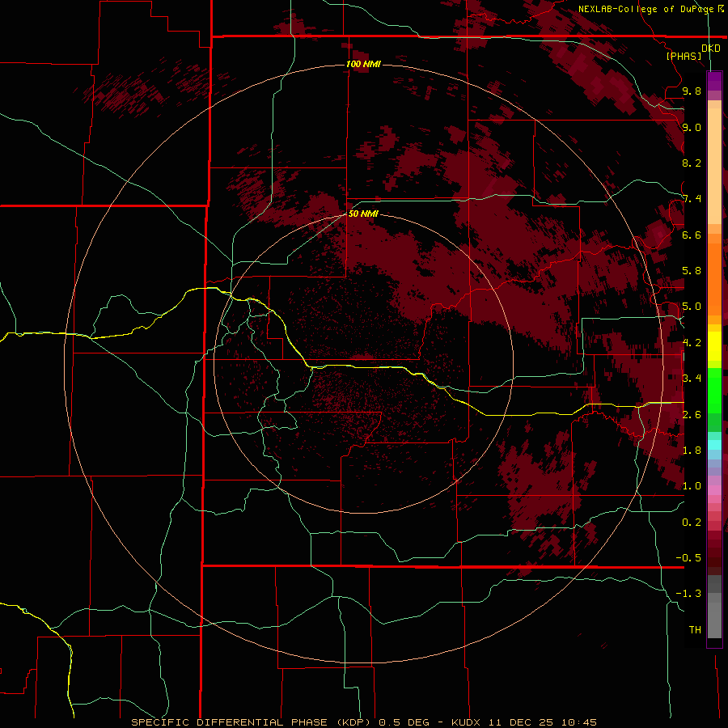Screen dimensions: 728x728
Task: Click the 2.6 value on the color scale
Action: coord(692,415)
